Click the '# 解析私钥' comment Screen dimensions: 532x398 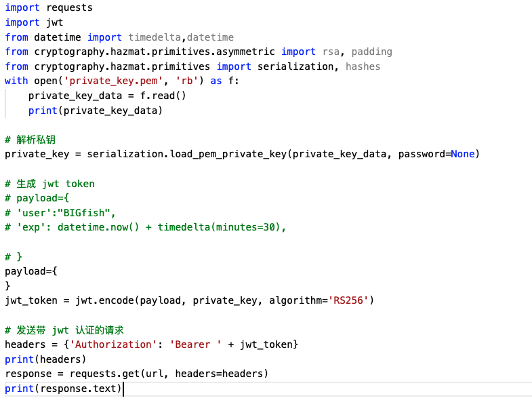pyautogui.click(x=30, y=140)
